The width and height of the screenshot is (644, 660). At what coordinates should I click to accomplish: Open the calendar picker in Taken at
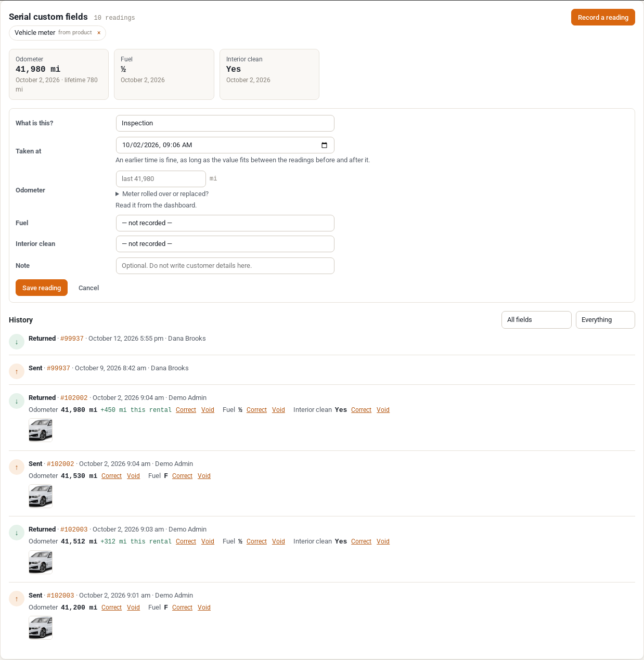tap(324, 145)
